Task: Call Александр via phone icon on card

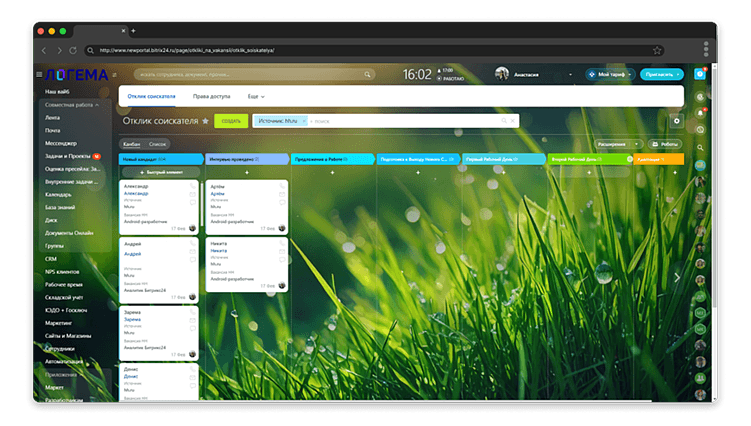Action: point(193,186)
